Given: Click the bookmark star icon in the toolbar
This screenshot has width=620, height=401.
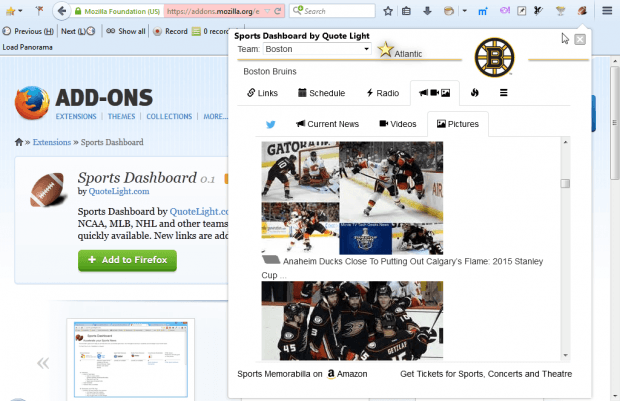Looking at the screenshot, I should (388, 11).
